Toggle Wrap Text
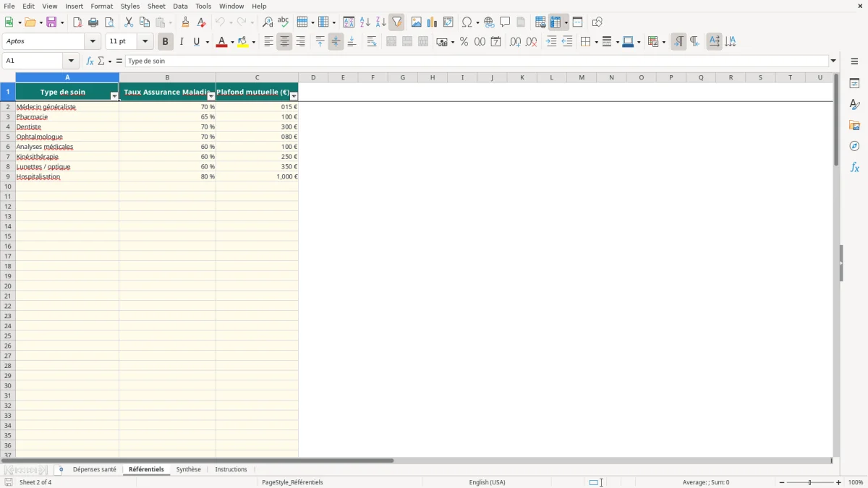Screen dimensions: 868x488 click(x=372, y=42)
